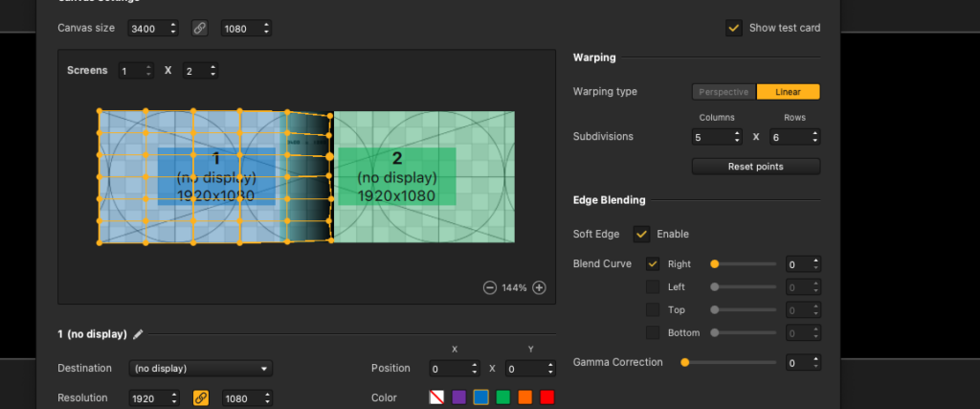Select the no-color swatch with red slash
This screenshot has height=409, width=980.
click(x=436, y=398)
